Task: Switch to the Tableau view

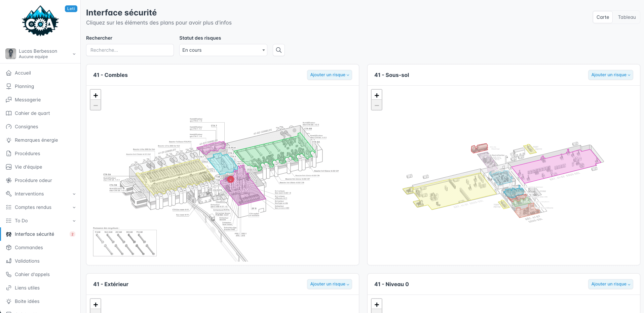Action: pos(627,17)
